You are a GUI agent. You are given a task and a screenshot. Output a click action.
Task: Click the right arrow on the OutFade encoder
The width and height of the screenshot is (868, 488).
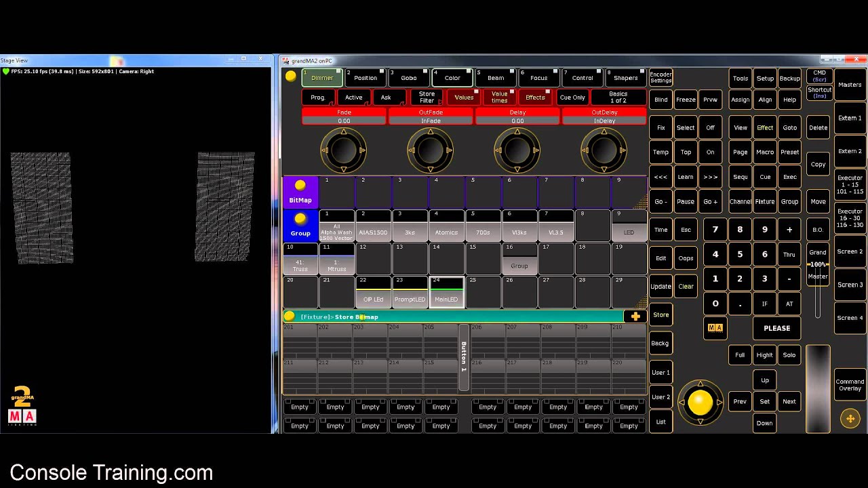[450, 150]
